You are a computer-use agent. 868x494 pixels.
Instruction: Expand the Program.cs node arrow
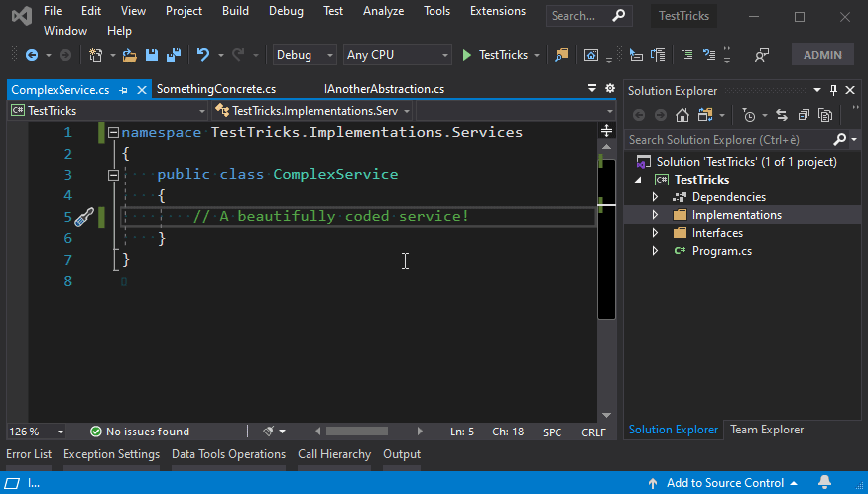point(655,251)
